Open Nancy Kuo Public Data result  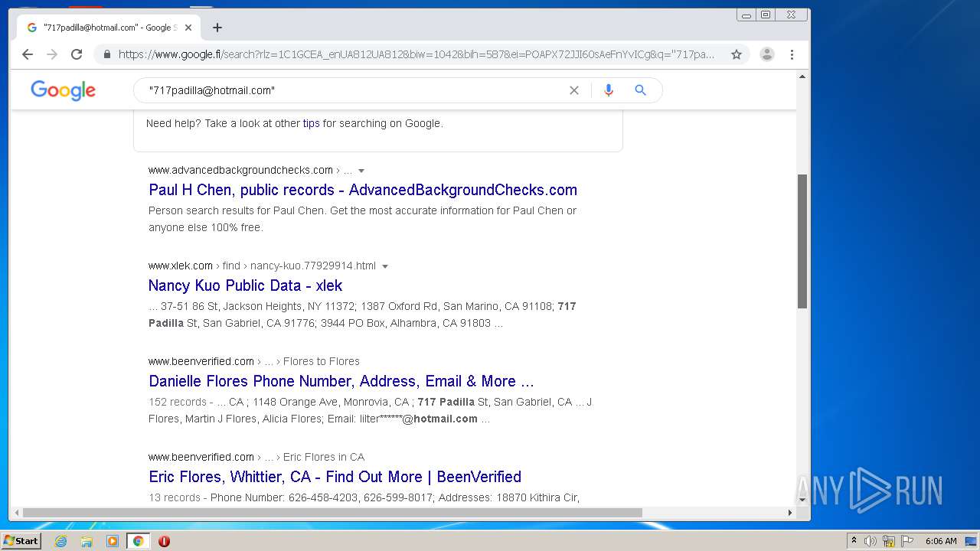click(245, 285)
